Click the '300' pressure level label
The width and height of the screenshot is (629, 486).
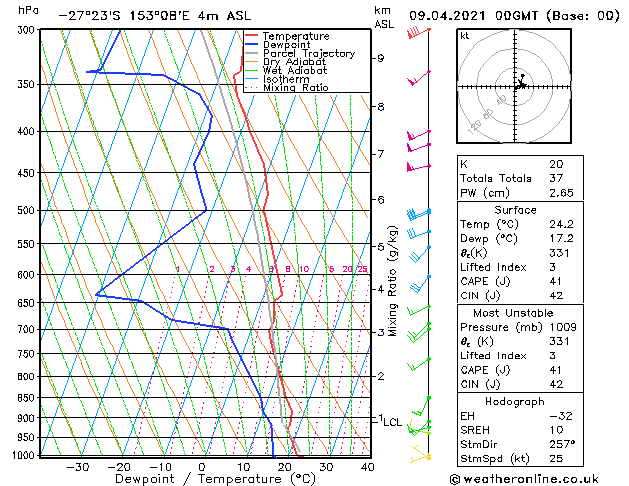[28, 30]
